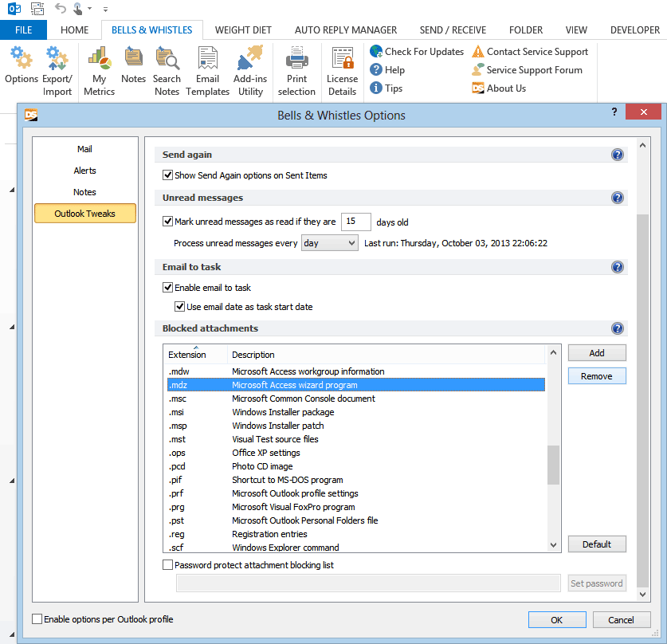Open Help from the ribbon
The image size is (667, 644).
coord(387,70)
